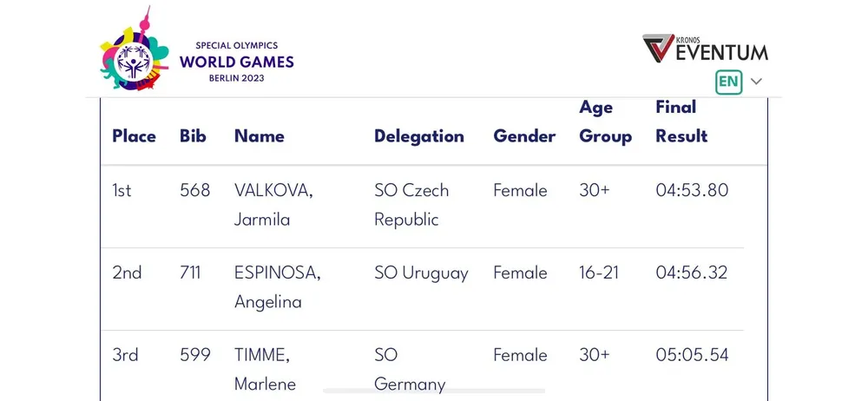Expand the language chevron arrow

[x=756, y=82]
